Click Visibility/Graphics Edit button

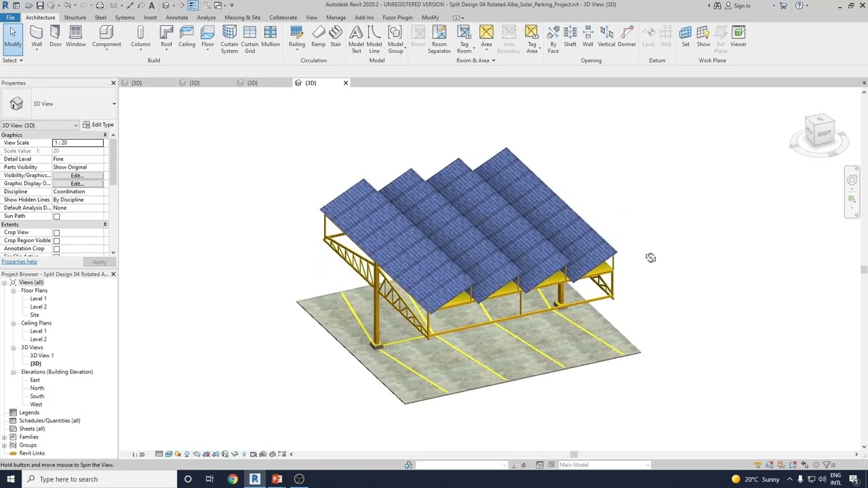pyautogui.click(x=78, y=176)
